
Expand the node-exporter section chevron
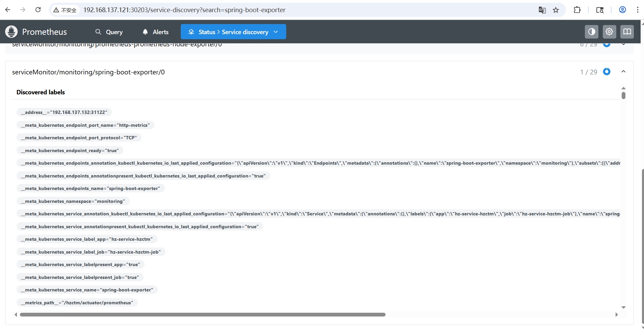coord(623,45)
